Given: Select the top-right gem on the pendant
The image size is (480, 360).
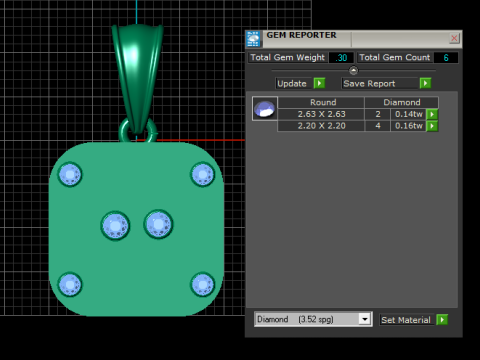Looking at the screenshot, I should (x=203, y=174).
